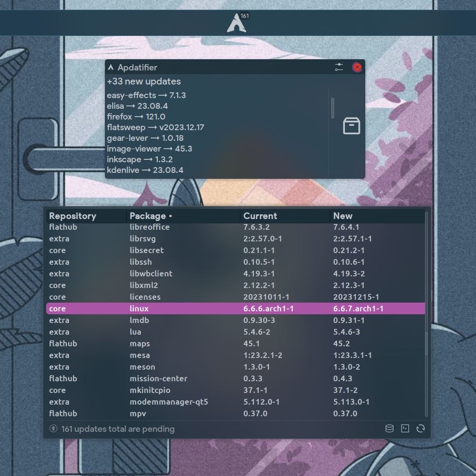
Task: Select the lua package row
Action: pyautogui.click(x=236, y=332)
